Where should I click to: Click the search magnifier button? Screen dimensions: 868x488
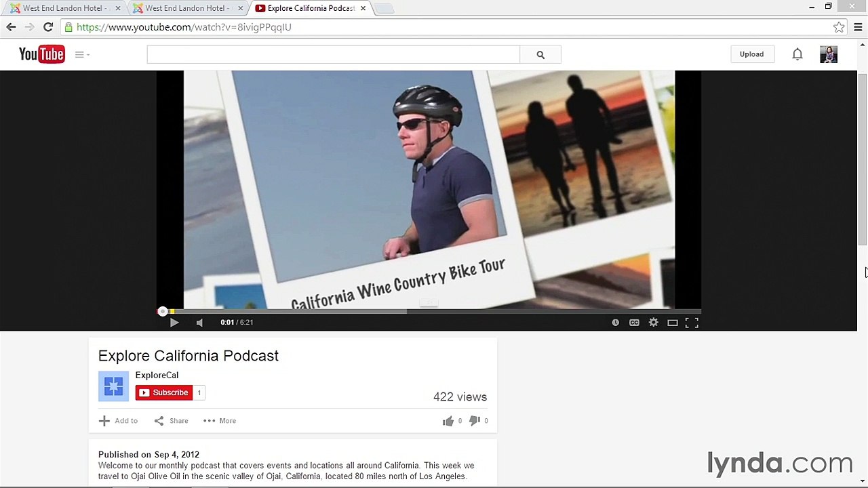[x=540, y=55]
